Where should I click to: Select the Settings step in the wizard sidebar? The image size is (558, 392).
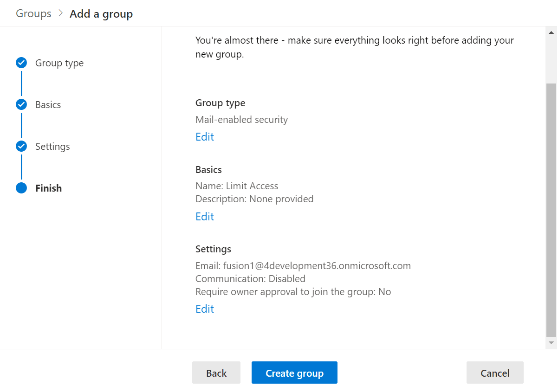coord(52,146)
